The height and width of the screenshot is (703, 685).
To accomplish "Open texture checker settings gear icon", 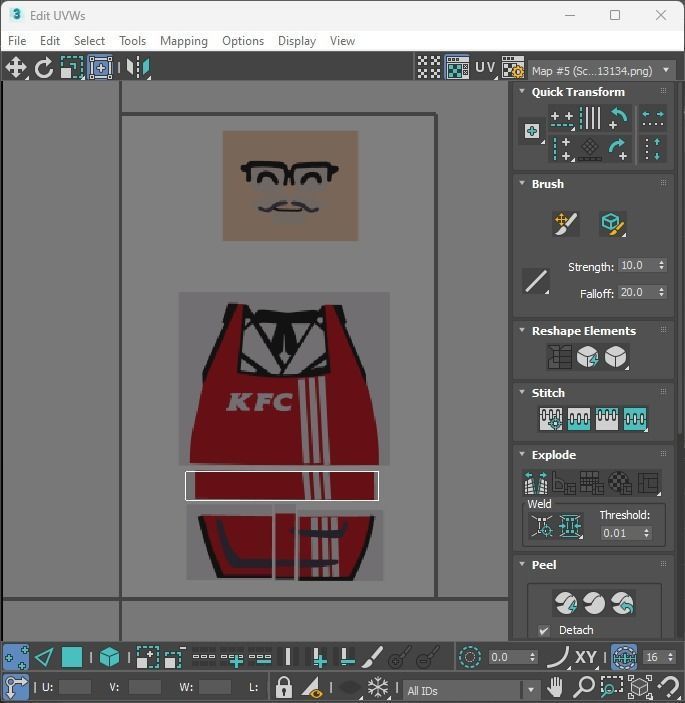I will pyautogui.click(x=512, y=68).
